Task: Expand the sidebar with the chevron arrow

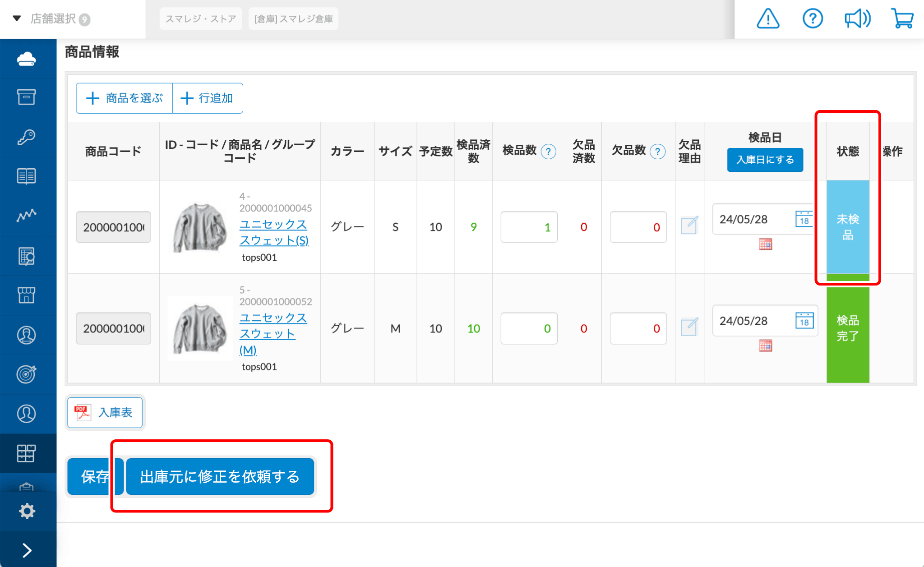Action: coord(27,550)
